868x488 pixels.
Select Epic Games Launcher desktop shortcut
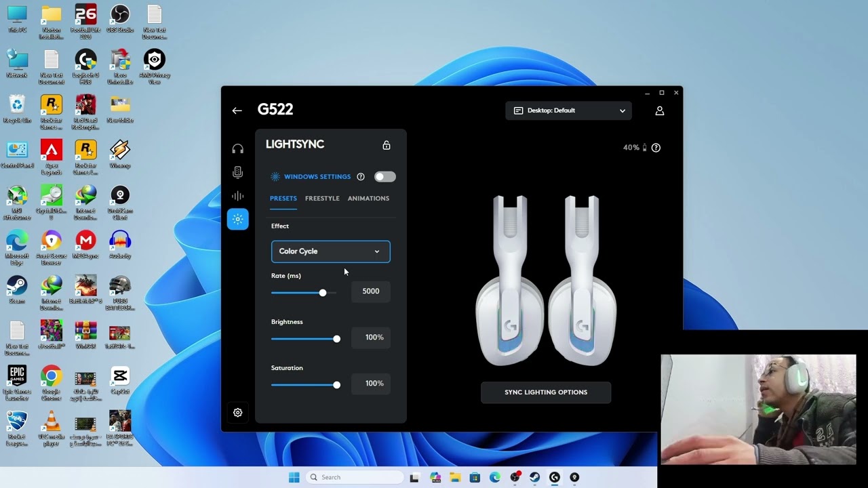coord(17,384)
